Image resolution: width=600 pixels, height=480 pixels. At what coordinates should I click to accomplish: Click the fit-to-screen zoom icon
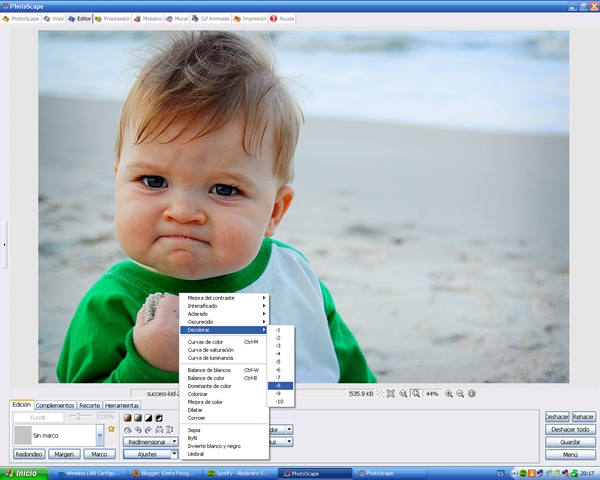coord(391,393)
